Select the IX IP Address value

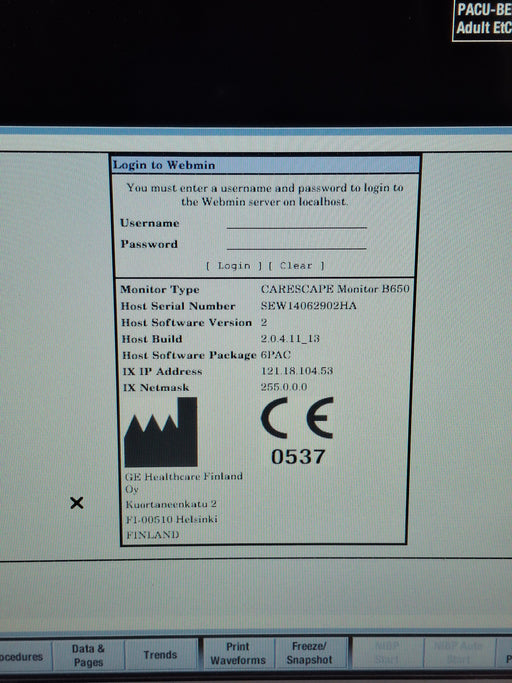pyautogui.click(x=297, y=371)
